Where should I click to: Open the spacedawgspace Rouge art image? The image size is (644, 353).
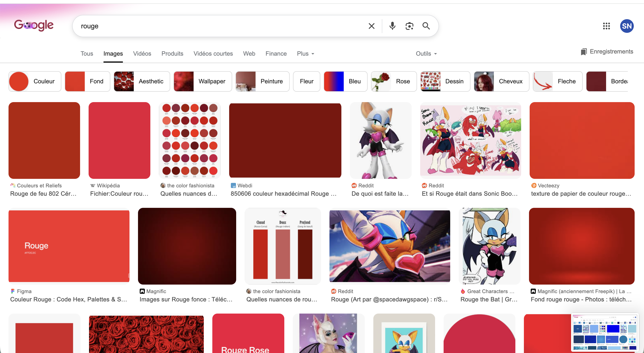click(390, 246)
